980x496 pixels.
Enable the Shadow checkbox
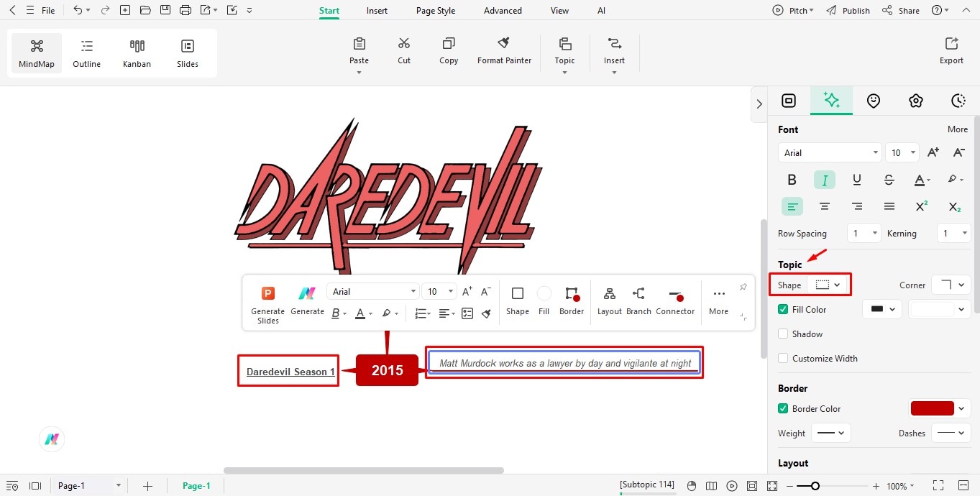783,334
